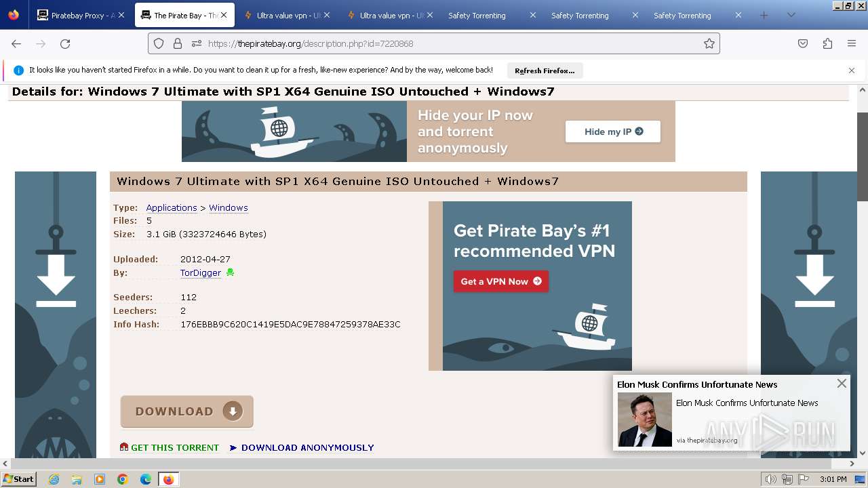Click the right download arrow banner
Image resolution: width=868 pixels, height=488 pixels.
(x=809, y=314)
